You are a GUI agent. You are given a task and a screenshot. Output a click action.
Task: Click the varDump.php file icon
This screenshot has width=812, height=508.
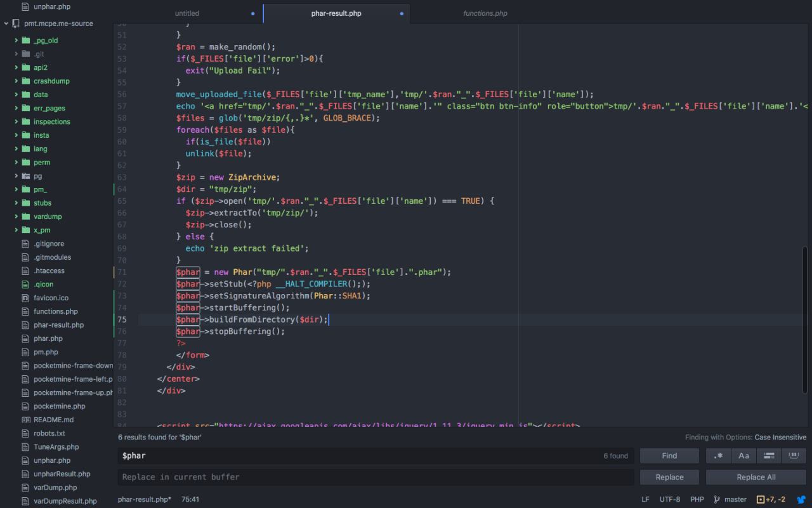click(26, 488)
